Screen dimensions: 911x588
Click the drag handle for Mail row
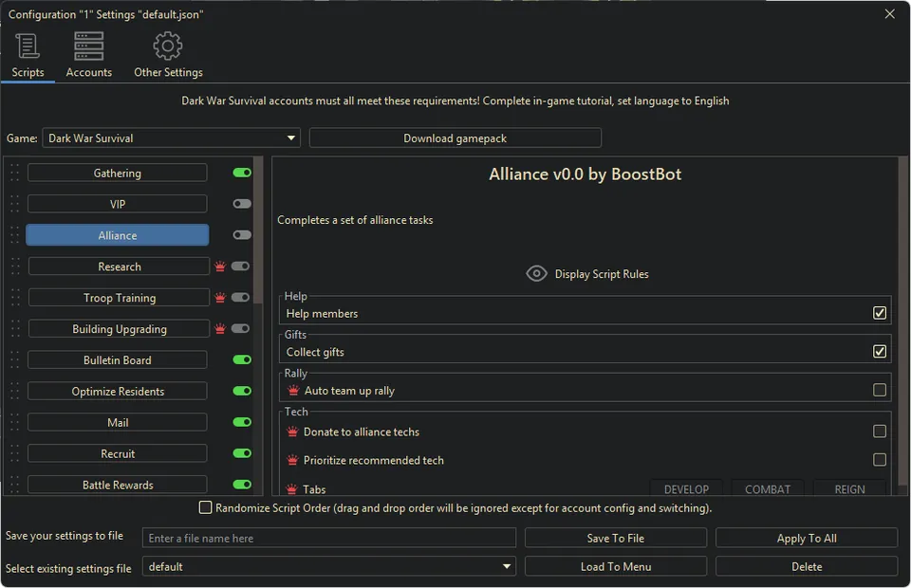pyautogui.click(x=14, y=423)
